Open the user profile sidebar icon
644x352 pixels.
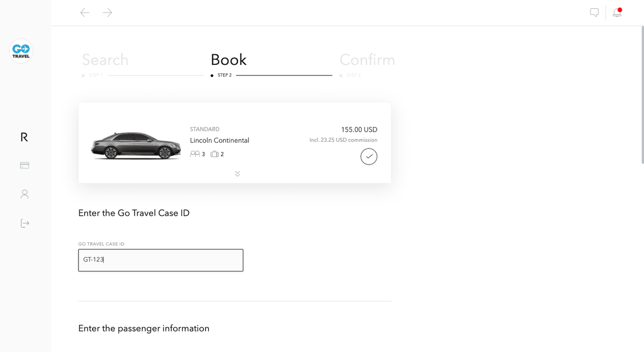pos(24,194)
